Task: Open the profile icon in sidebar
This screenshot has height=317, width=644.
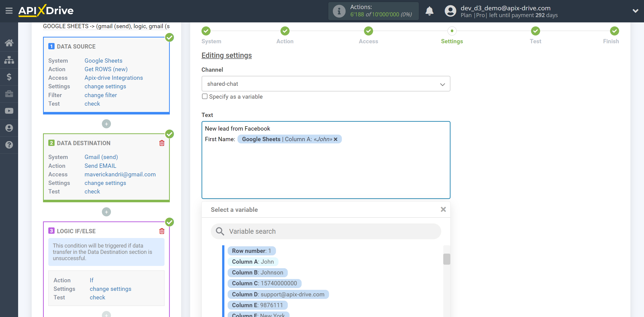Action: (9, 128)
